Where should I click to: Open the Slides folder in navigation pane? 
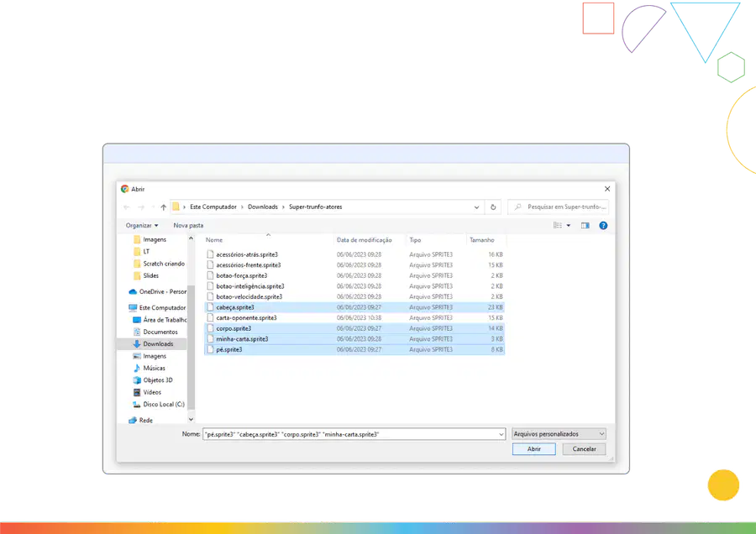(146, 275)
